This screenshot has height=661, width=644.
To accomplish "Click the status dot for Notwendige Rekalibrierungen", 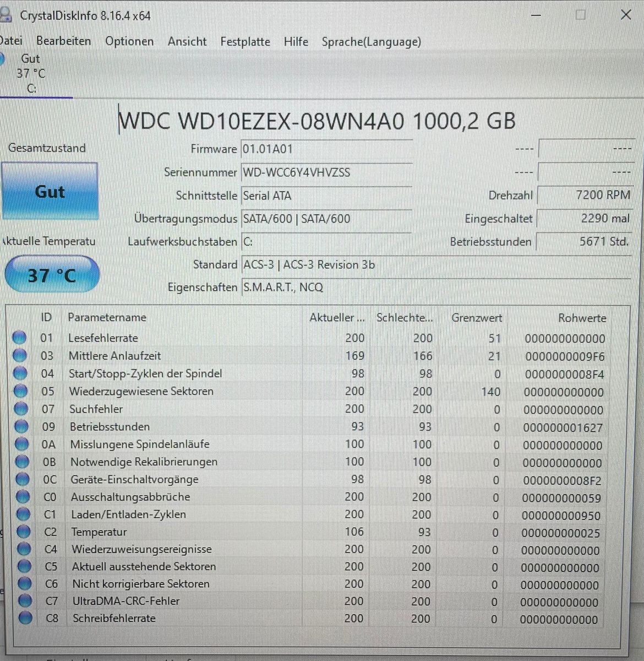I will 22,462.
